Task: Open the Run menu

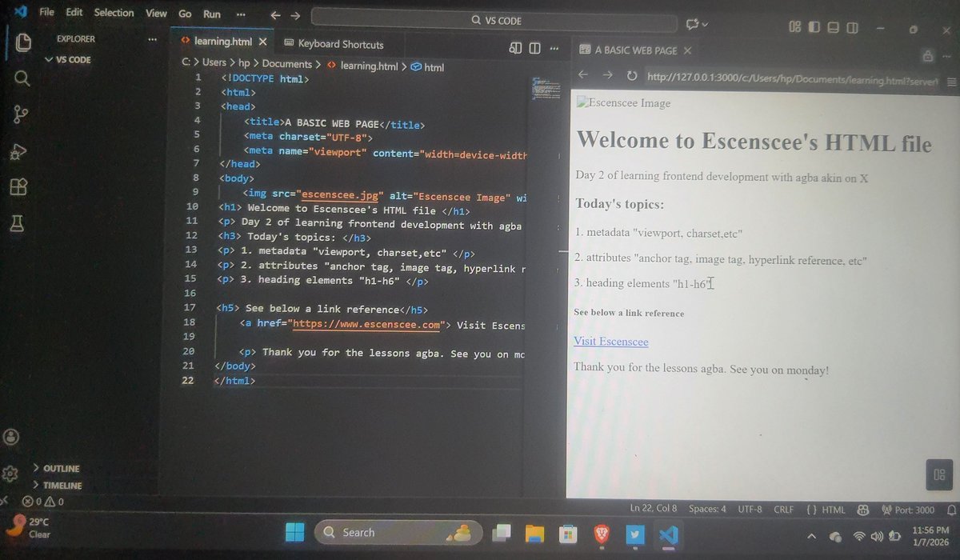Action: tap(212, 14)
